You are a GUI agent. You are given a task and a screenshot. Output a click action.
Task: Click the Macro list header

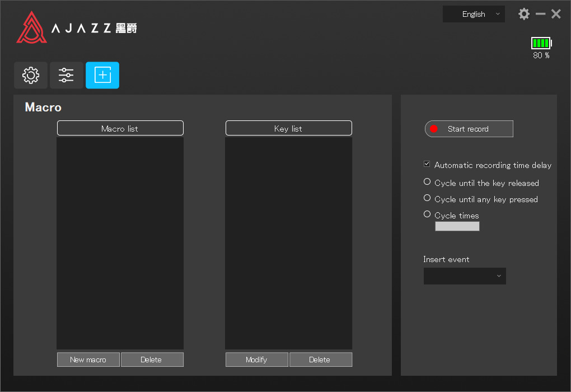click(x=120, y=128)
